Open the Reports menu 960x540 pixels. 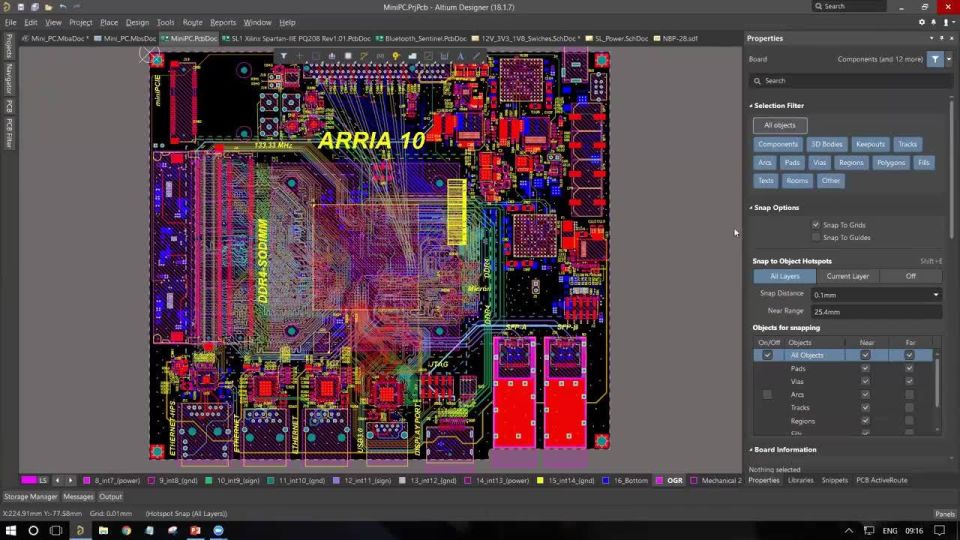[x=223, y=22]
